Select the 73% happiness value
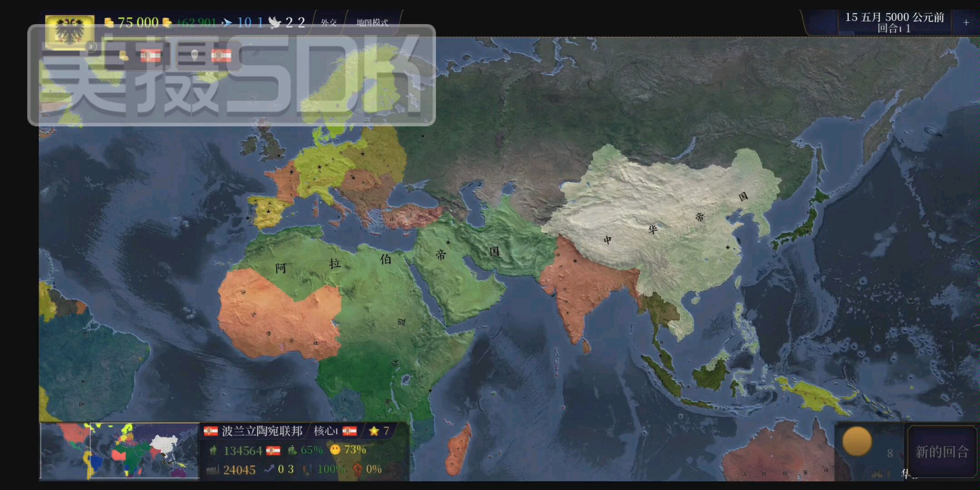The height and width of the screenshot is (490, 980). point(355,450)
